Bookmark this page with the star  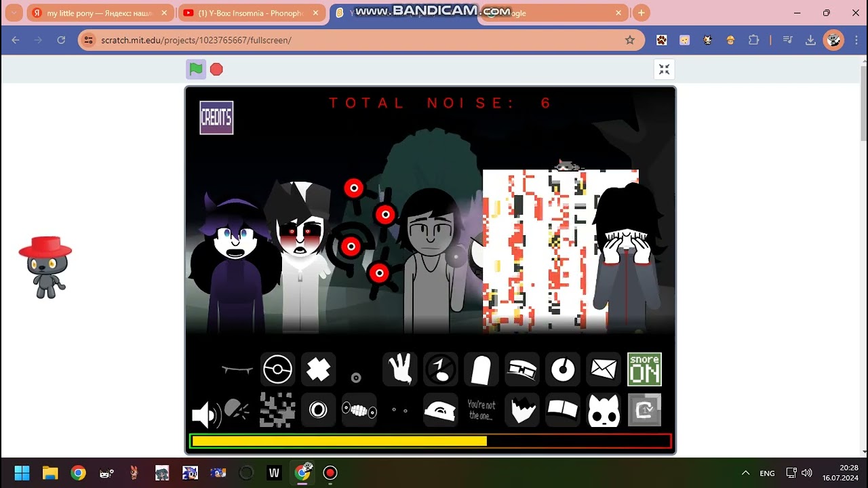630,40
